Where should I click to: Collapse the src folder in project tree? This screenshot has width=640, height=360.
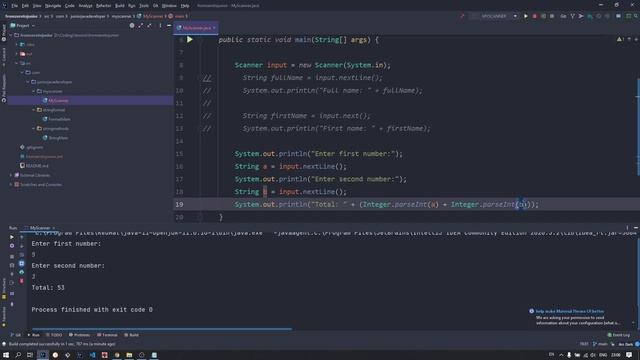pyautogui.click(x=17, y=63)
